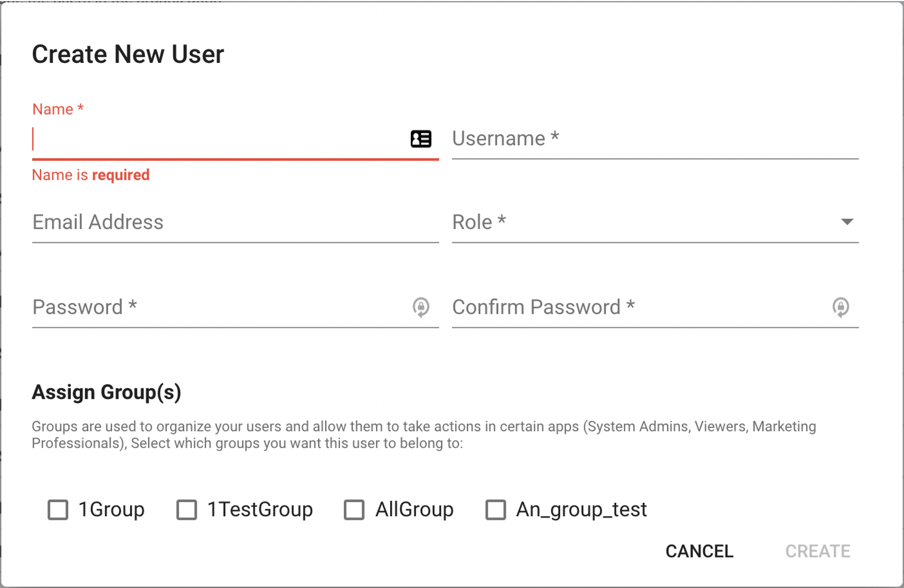Click the Create New User dialog title
904x588 pixels.
[x=128, y=53]
